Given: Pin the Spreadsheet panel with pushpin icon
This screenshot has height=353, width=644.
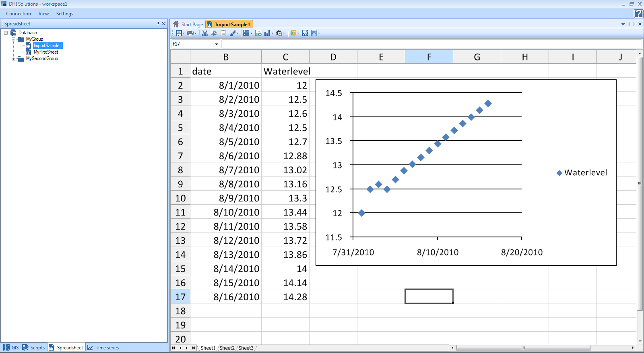Looking at the screenshot, I should point(158,23).
